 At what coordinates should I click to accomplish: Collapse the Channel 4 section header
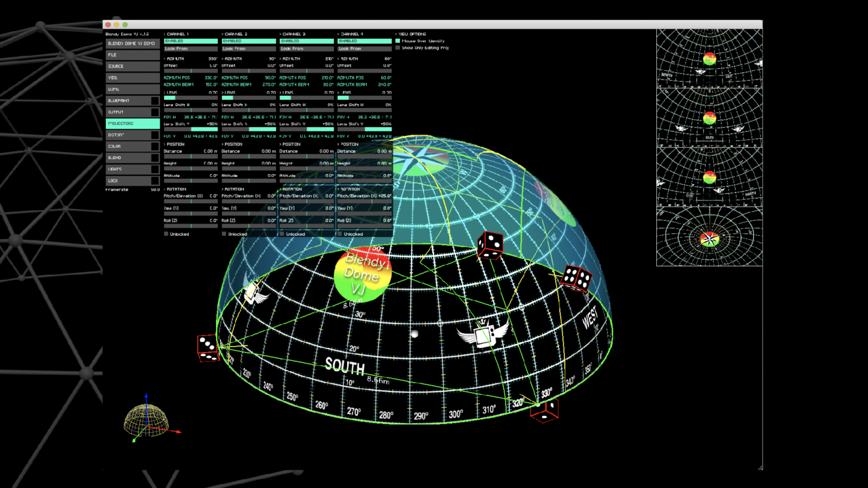[350, 34]
